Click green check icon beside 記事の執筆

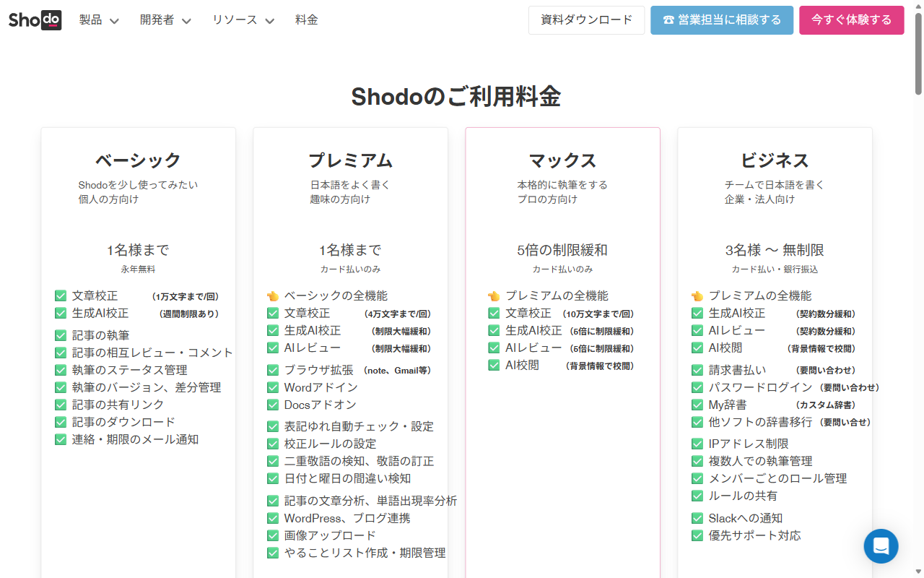(x=61, y=335)
